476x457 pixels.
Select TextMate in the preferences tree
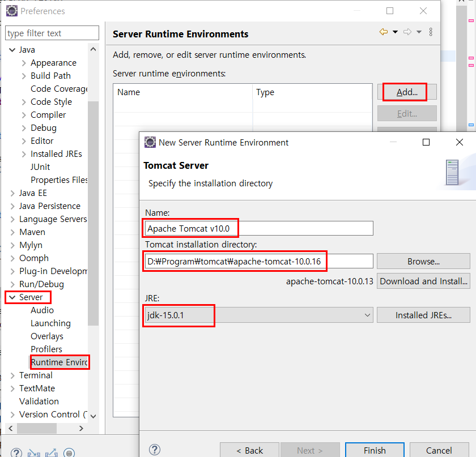pyautogui.click(x=37, y=388)
